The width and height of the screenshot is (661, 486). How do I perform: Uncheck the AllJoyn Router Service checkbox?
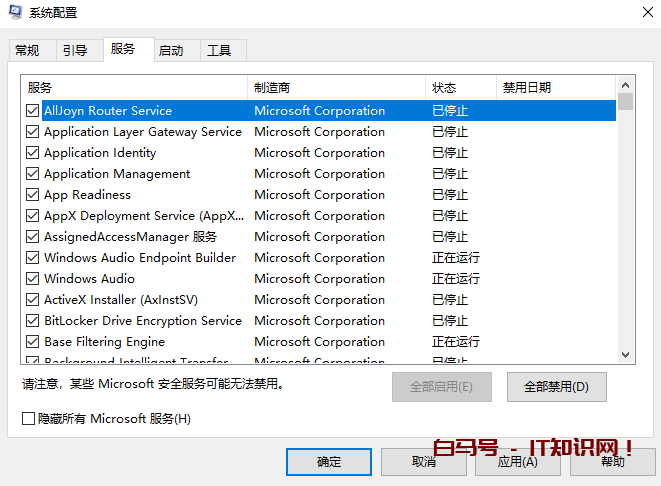pyautogui.click(x=33, y=111)
